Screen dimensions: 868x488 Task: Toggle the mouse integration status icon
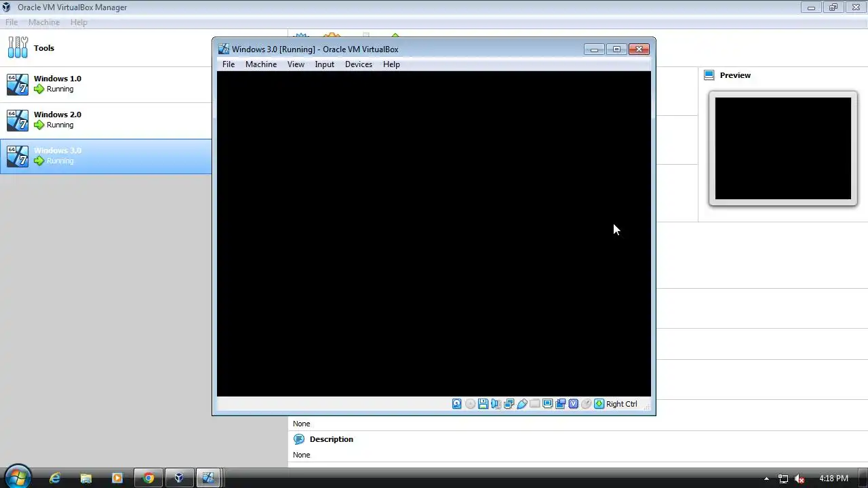coord(586,404)
